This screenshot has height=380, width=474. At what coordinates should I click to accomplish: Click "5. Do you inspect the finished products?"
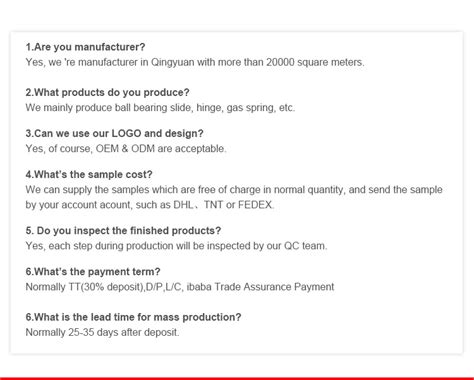[x=123, y=231]
